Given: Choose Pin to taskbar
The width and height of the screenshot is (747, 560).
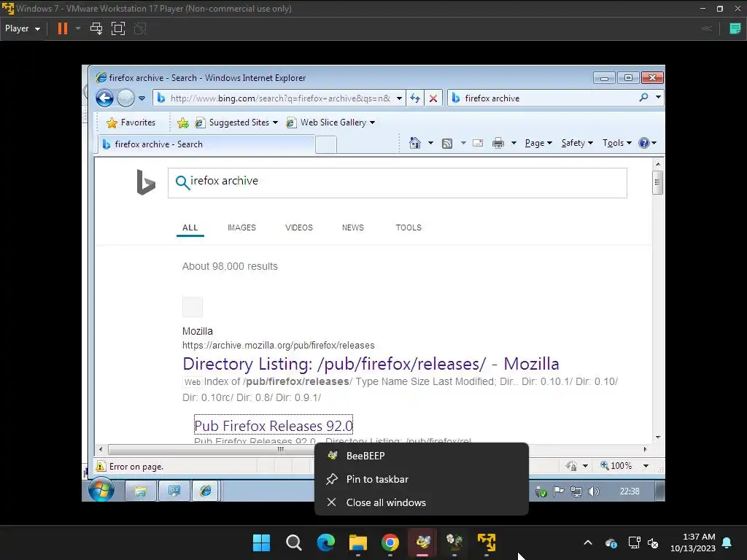Looking at the screenshot, I should 421,479.
